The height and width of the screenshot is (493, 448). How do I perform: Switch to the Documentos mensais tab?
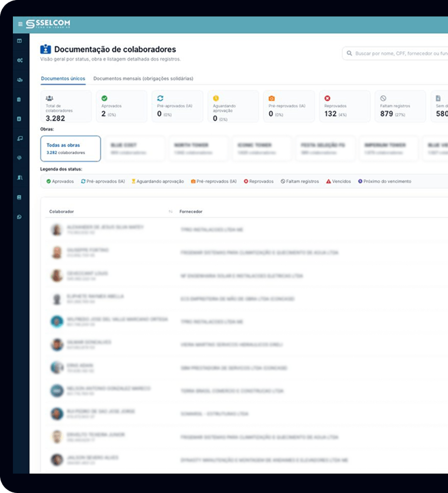coord(143,79)
